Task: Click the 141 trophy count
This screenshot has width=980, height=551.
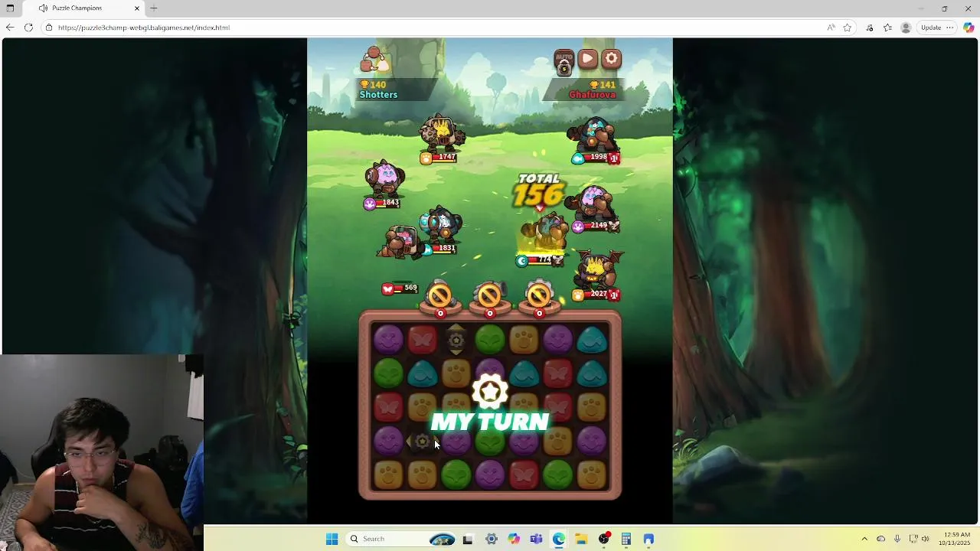Action: coord(603,85)
